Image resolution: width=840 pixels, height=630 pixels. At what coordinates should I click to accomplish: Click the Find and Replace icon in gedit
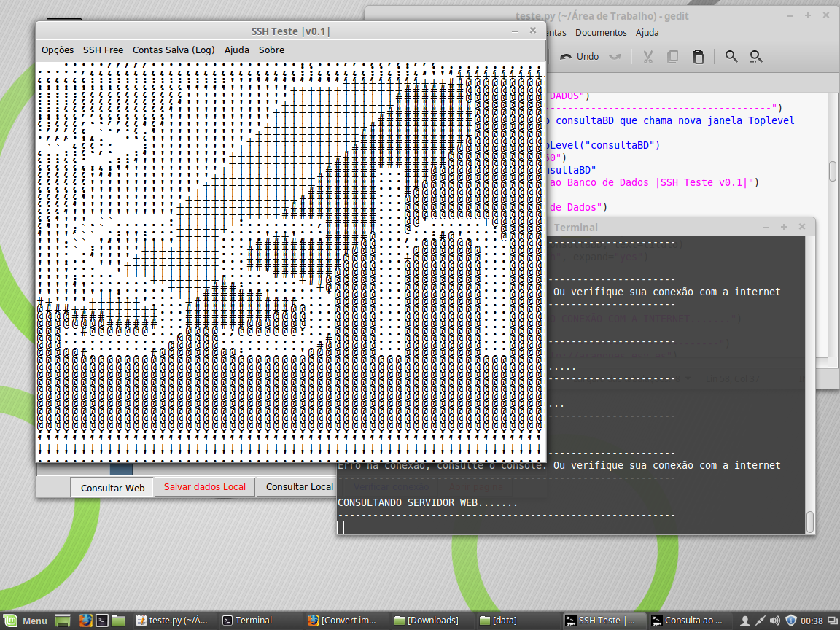click(756, 57)
